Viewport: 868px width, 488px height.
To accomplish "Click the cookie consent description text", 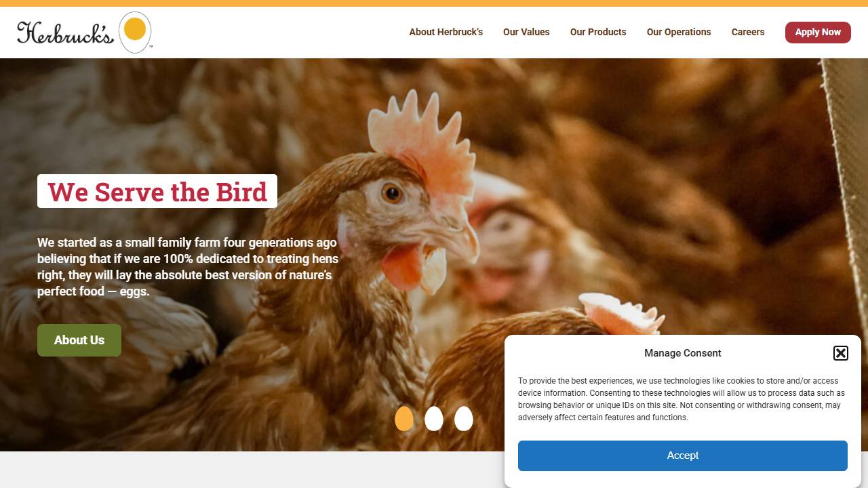I will (682, 399).
